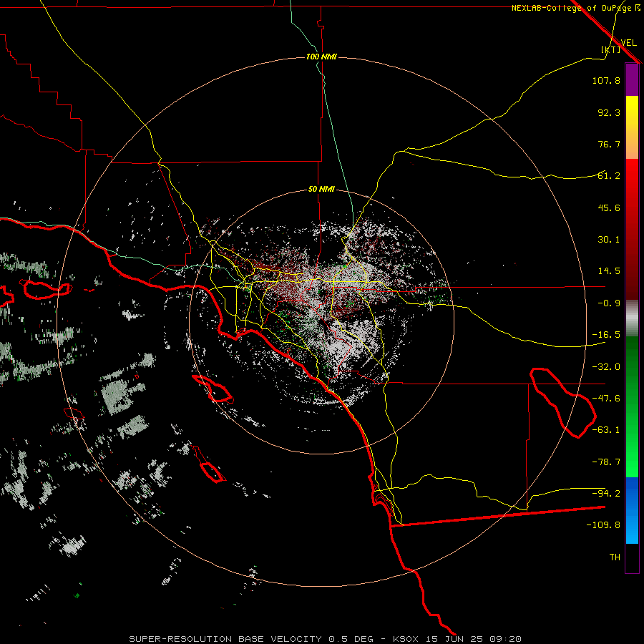The image size is (644, 644).
Task: Click the 14.5 scale value
Action: click(x=609, y=271)
